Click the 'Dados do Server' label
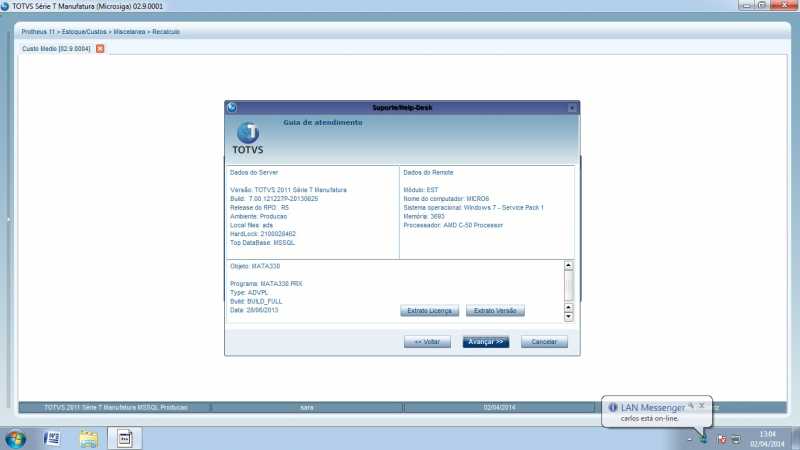Screen dimensions: 800x450 pyautogui.click(x=254, y=172)
